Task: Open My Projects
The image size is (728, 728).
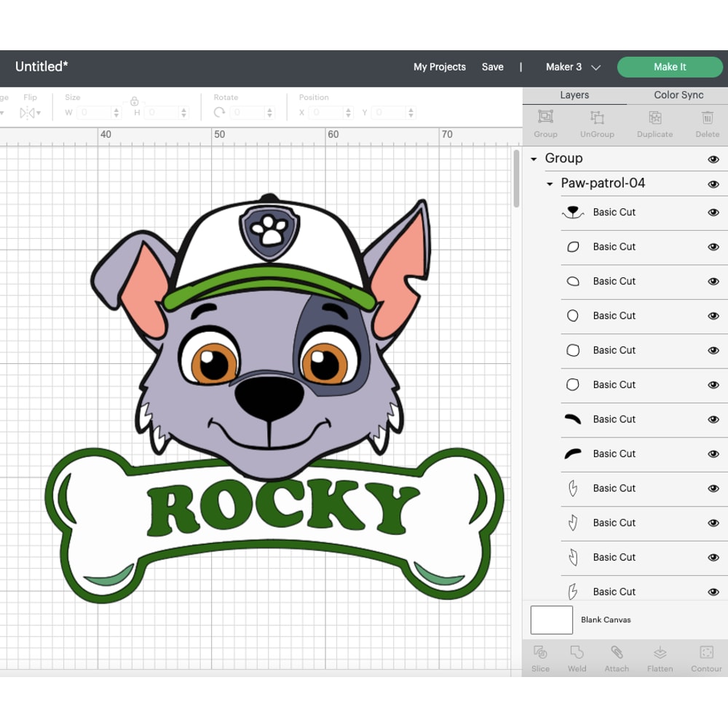Action: tap(440, 66)
